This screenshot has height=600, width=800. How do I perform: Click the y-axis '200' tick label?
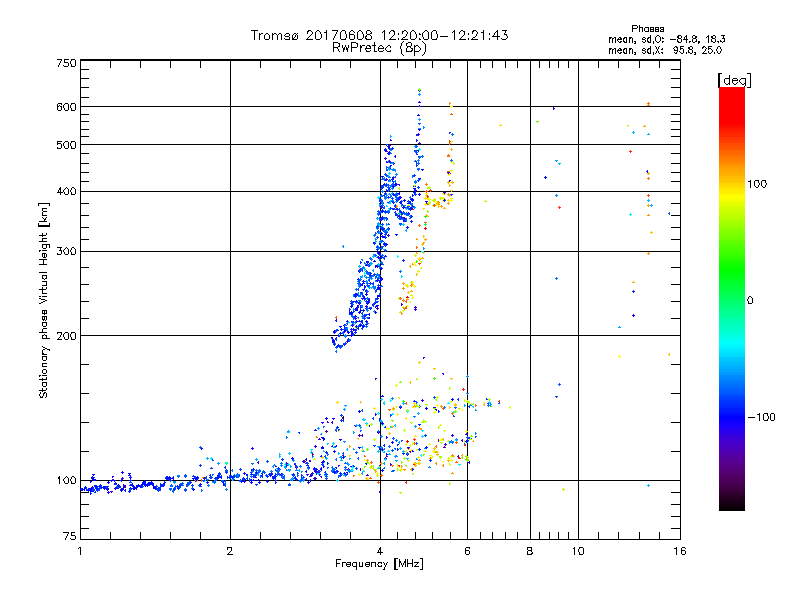coord(67,336)
